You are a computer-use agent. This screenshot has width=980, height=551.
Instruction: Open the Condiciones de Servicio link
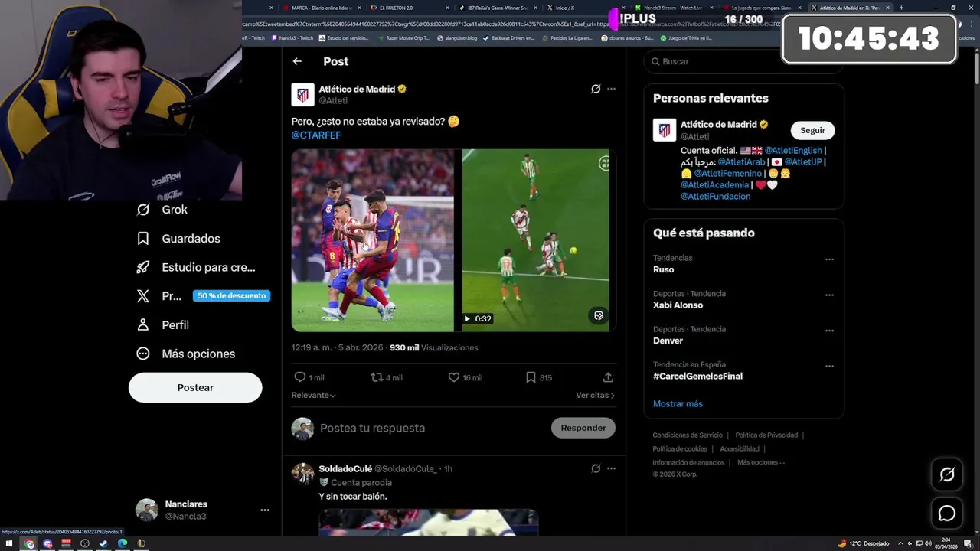pyautogui.click(x=688, y=435)
